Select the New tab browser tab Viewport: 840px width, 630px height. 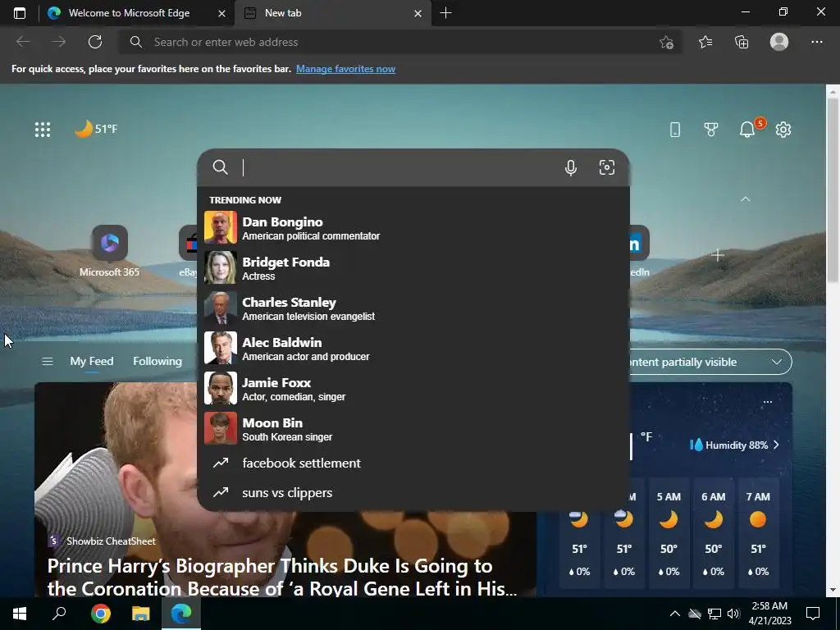click(332, 13)
